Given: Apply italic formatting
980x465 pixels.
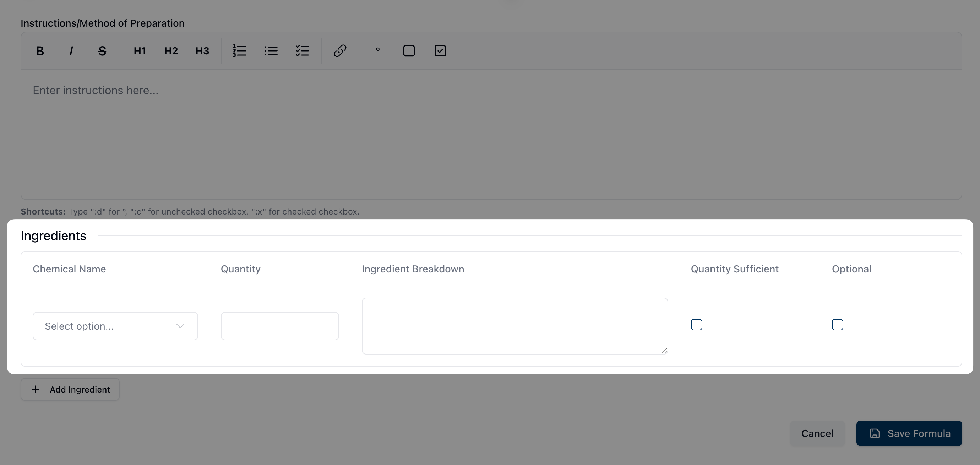Looking at the screenshot, I should [x=71, y=51].
